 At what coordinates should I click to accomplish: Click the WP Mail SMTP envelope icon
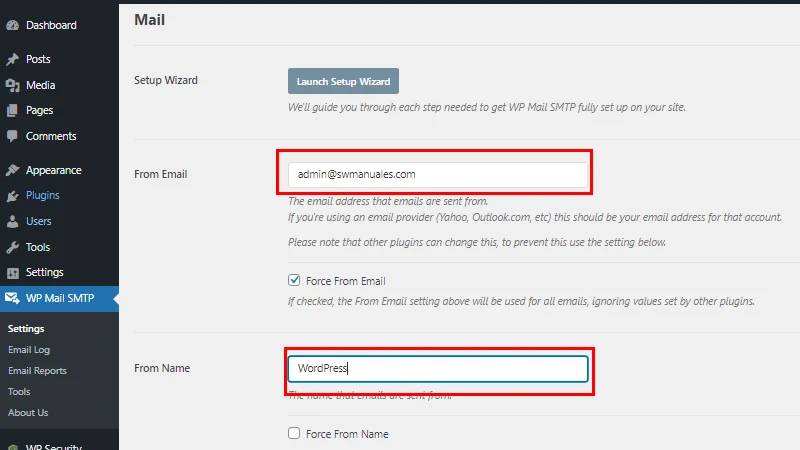pyautogui.click(x=13, y=298)
